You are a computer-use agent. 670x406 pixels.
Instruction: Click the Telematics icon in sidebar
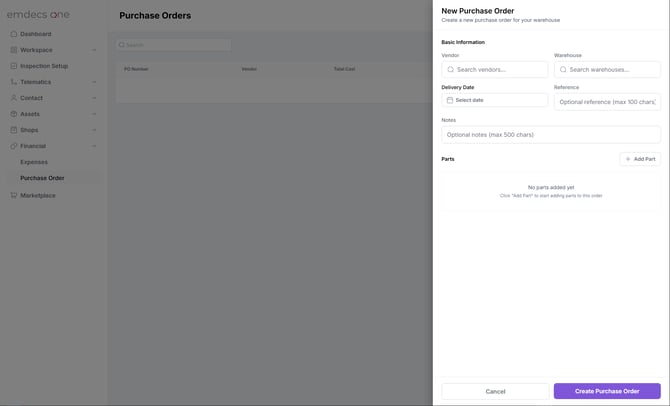[14, 82]
